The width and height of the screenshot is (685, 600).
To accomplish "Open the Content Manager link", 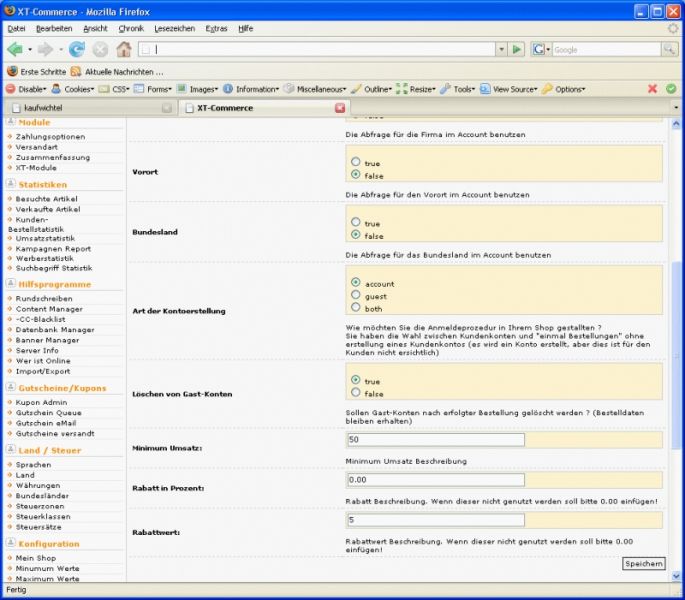I will (x=49, y=309).
